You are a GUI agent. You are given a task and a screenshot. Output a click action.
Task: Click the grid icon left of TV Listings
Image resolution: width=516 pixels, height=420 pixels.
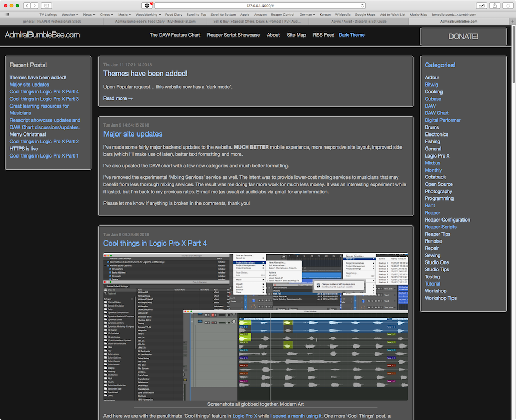tap(6, 14)
